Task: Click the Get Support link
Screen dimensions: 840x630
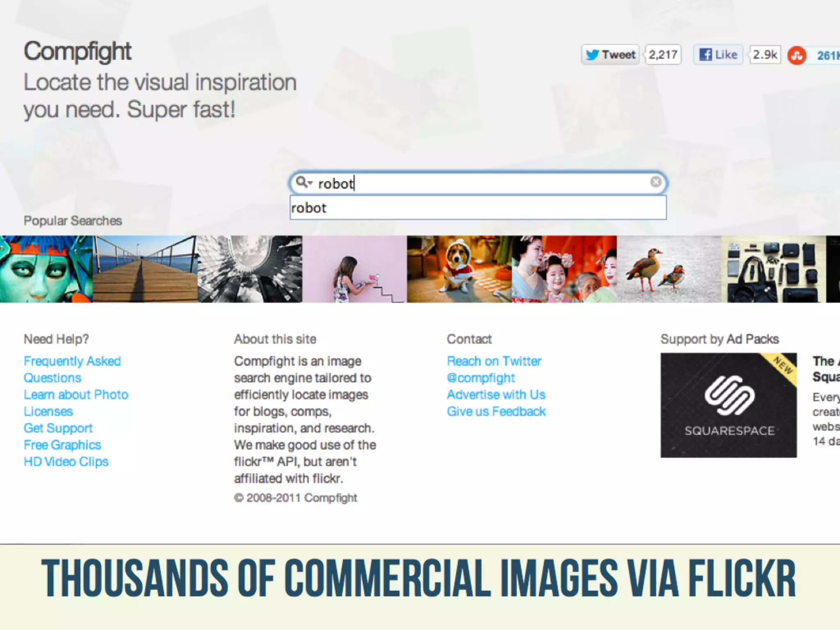Action: tap(58, 428)
